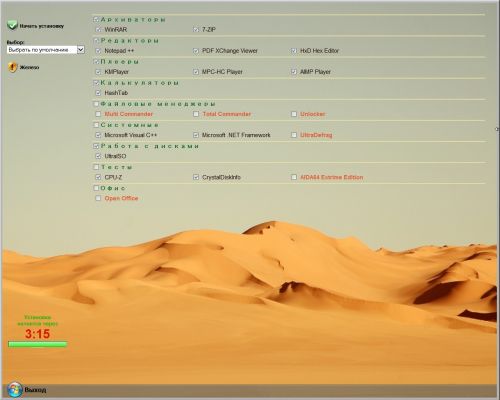Image resolution: width=500 pixels, height=400 pixels.
Task: Uncheck the AIMP Player checkbox
Action: point(294,72)
